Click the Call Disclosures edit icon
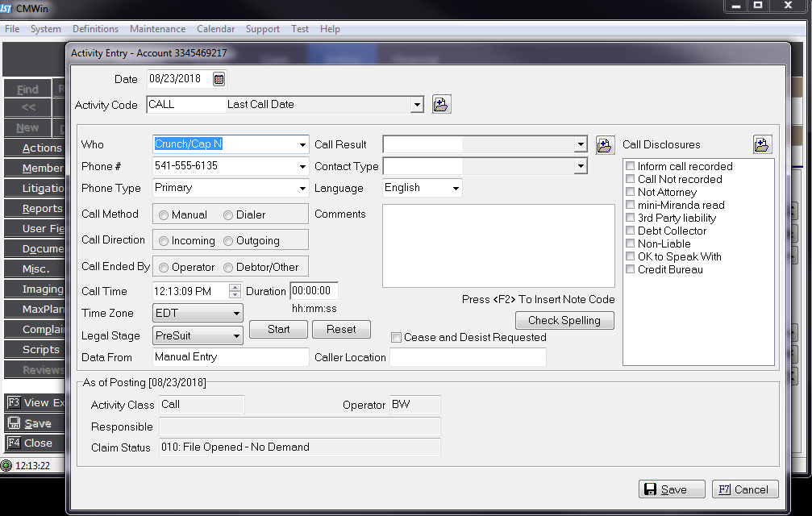The width and height of the screenshot is (812, 516). coord(762,145)
